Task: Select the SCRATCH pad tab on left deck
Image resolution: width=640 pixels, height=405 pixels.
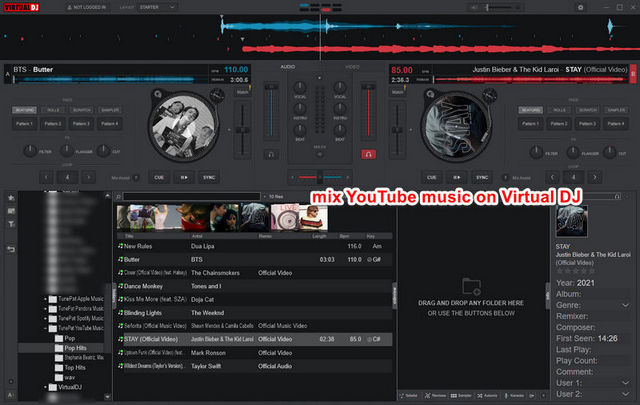Action: pos(81,110)
